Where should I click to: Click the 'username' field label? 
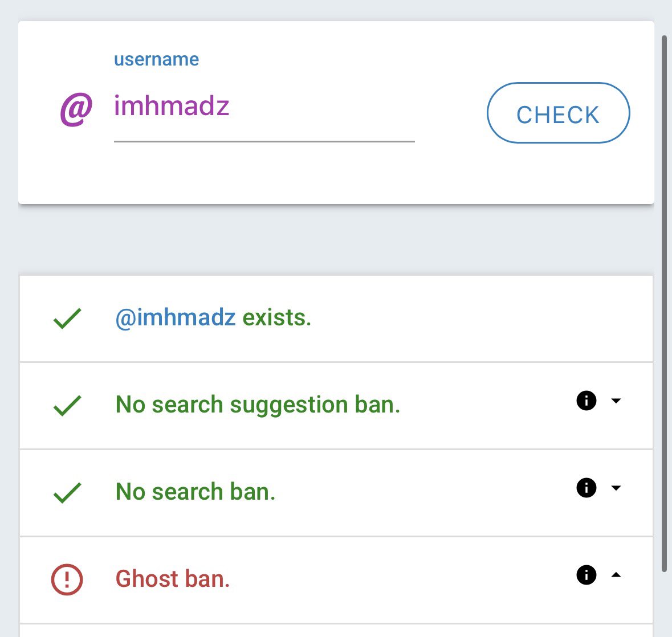(x=156, y=59)
